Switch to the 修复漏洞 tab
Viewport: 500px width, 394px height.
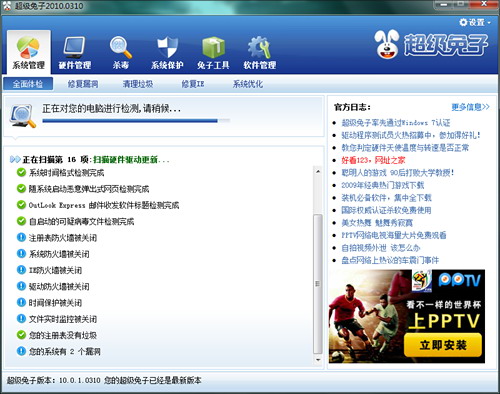83,84
